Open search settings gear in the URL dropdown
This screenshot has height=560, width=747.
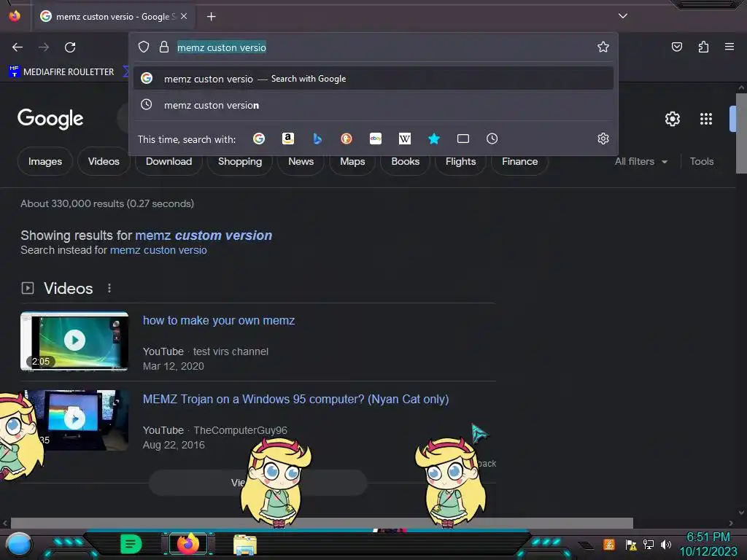pyautogui.click(x=603, y=139)
